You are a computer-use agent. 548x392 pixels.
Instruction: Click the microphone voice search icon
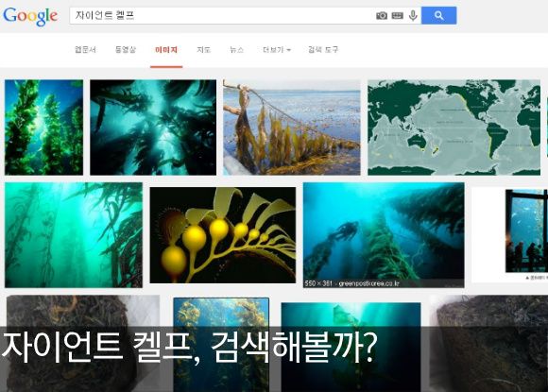413,15
